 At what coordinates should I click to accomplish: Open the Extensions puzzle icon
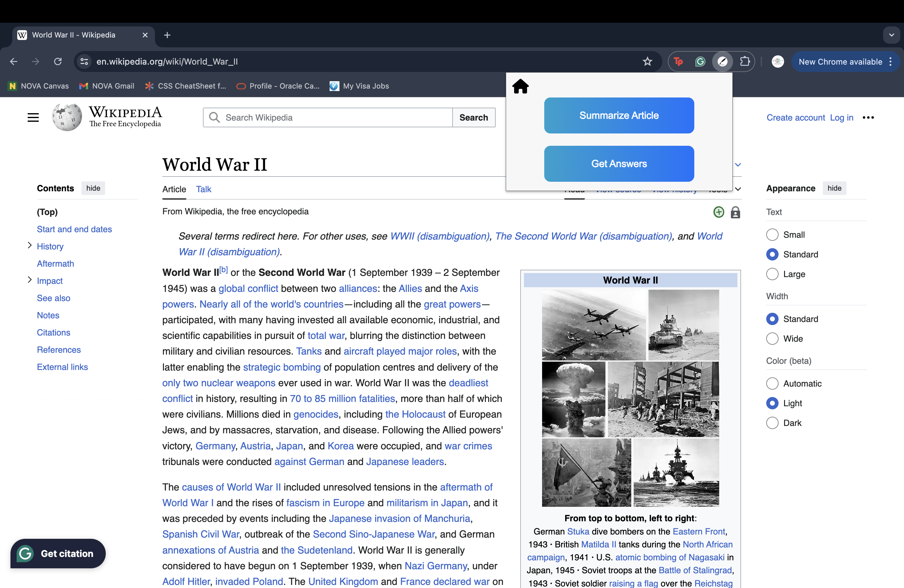pyautogui.click(x=745, y=62)
